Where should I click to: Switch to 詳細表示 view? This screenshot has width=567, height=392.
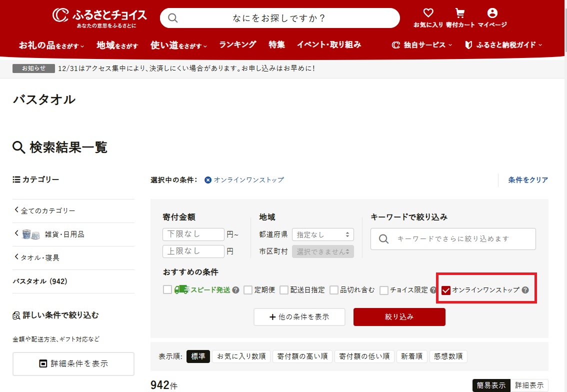pos(529,385)
